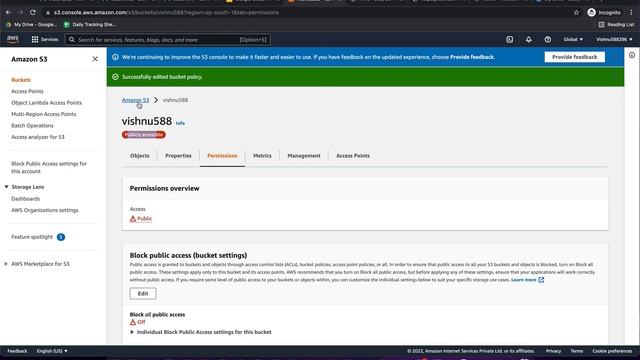This screenshot has height=360, width=640.
Task: Open My Drive bookmark
Action: click(x=31, y=24)
